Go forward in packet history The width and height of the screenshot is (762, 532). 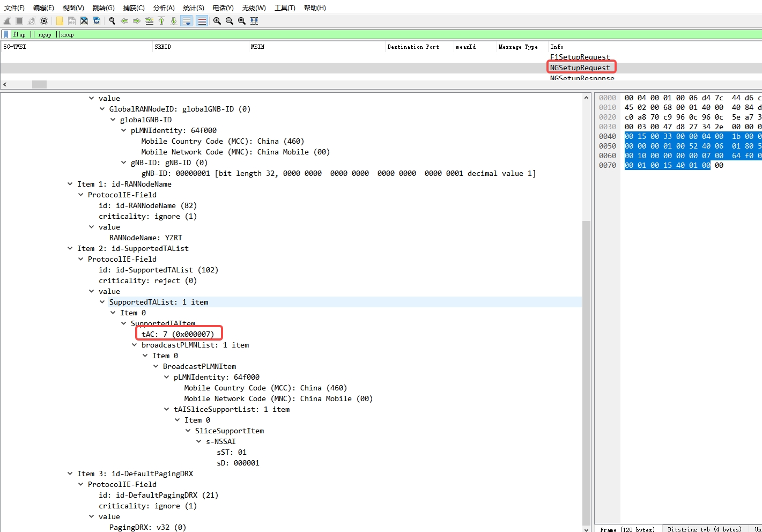click(x=137, y=21)
